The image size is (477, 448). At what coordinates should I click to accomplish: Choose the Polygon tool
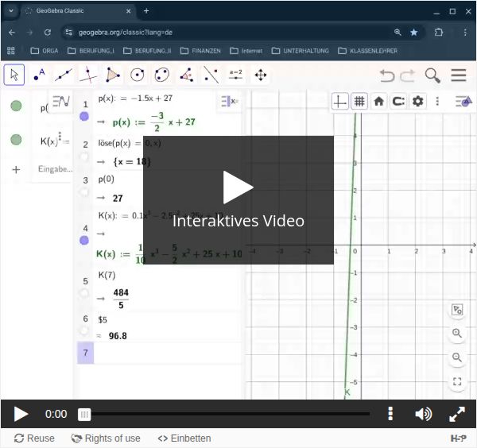click(113, 75)
